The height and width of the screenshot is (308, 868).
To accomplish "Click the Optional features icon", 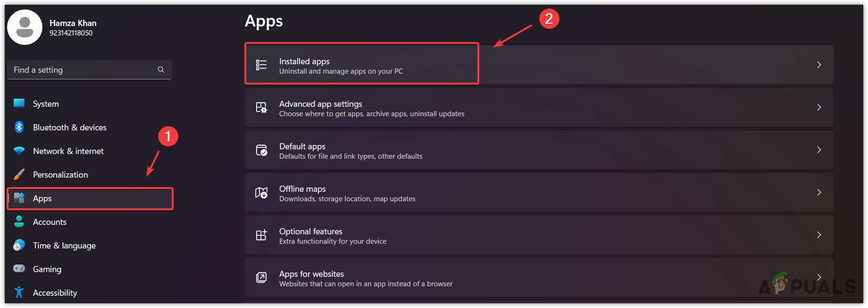I will coord(261,235).
